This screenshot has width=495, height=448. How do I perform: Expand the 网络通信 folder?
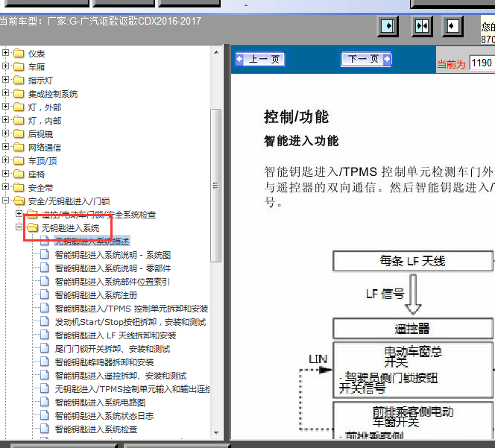pyautogui.click(x=5, y=146)
